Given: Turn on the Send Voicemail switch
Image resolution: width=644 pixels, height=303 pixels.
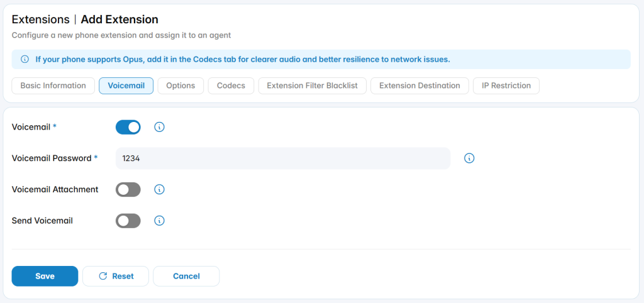Looking at the screenshot, I should (x=128, y=221).
